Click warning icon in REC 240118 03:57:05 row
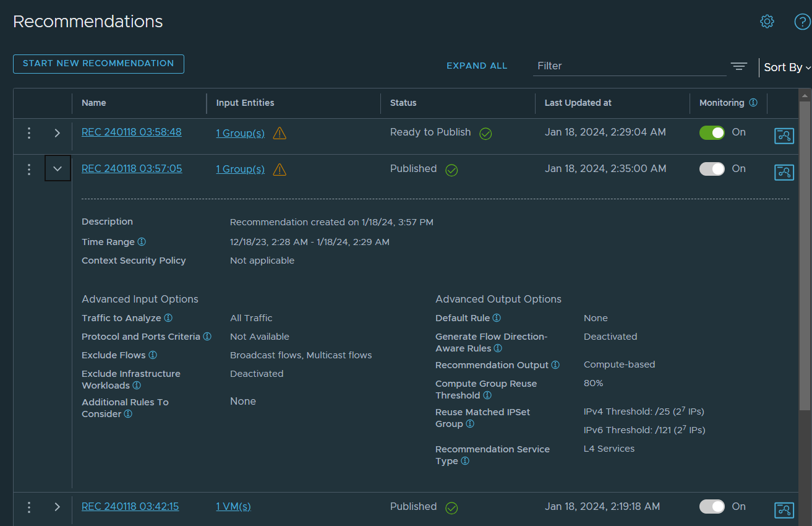 280,170
